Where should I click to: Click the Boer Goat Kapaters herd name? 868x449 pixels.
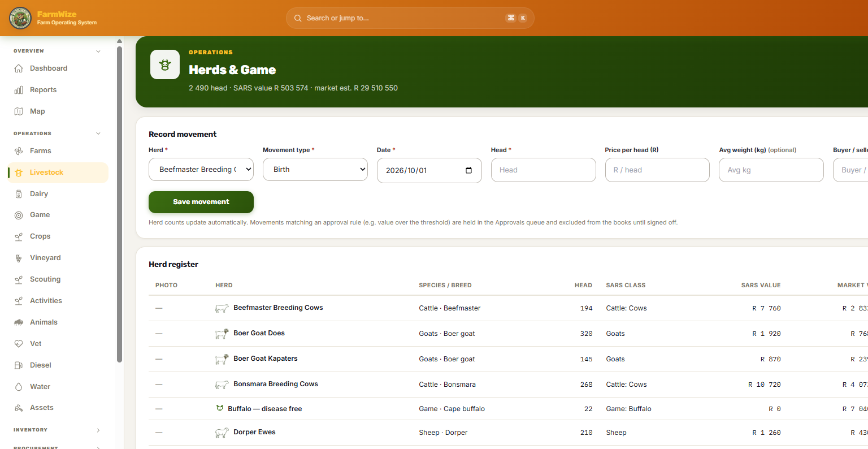(x=266, y=359)
